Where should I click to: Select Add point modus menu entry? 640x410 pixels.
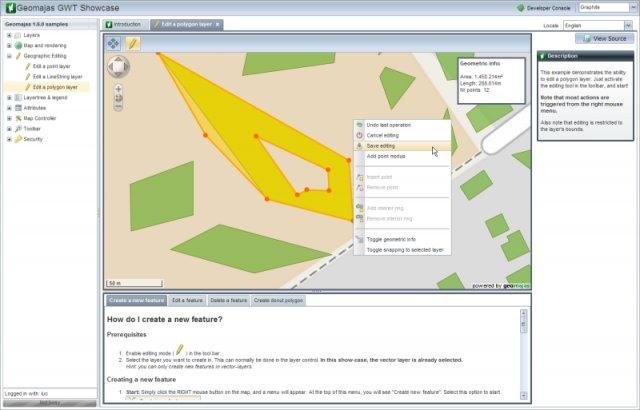[x=402, y=156]
